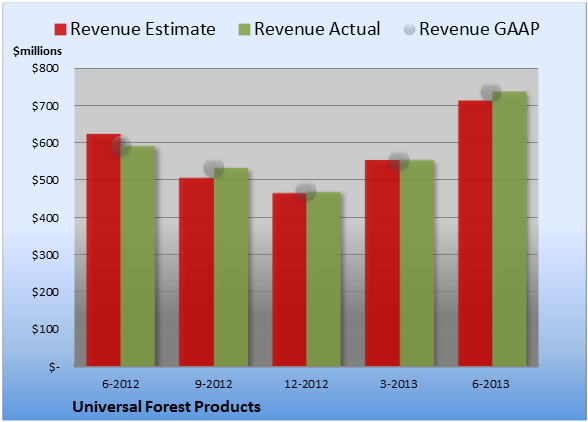This screenshot has width=588, height=422.
Task: Click the '$-' zero y-axis label
Action: (54, 366)
